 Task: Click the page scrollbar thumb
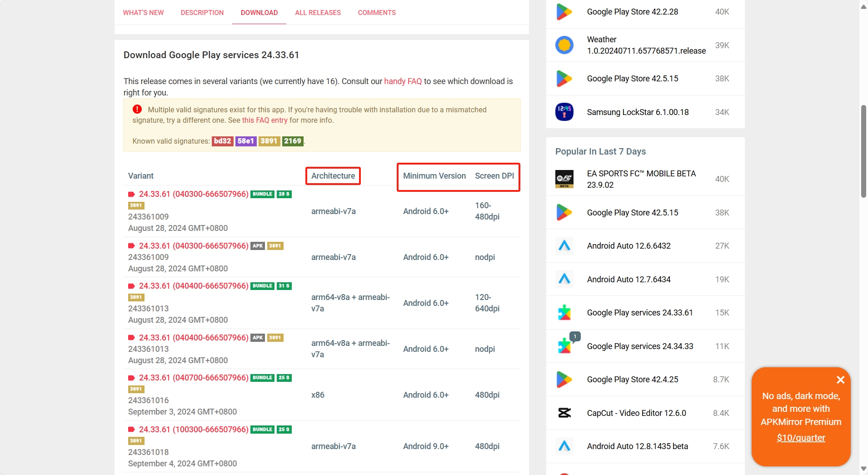[x=863, y=151]
